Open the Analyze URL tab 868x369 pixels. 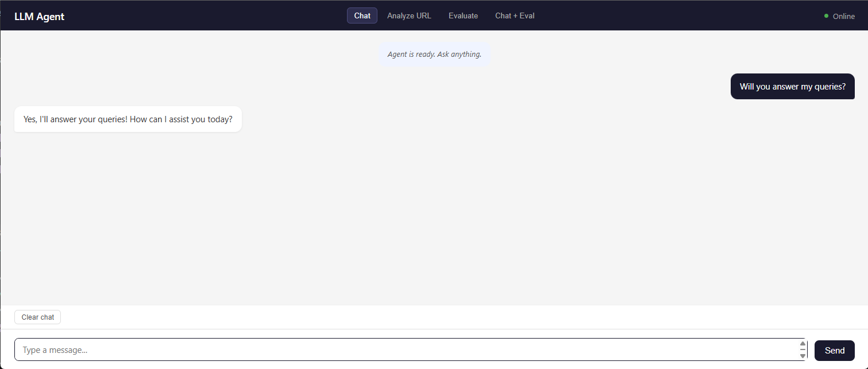409,15
